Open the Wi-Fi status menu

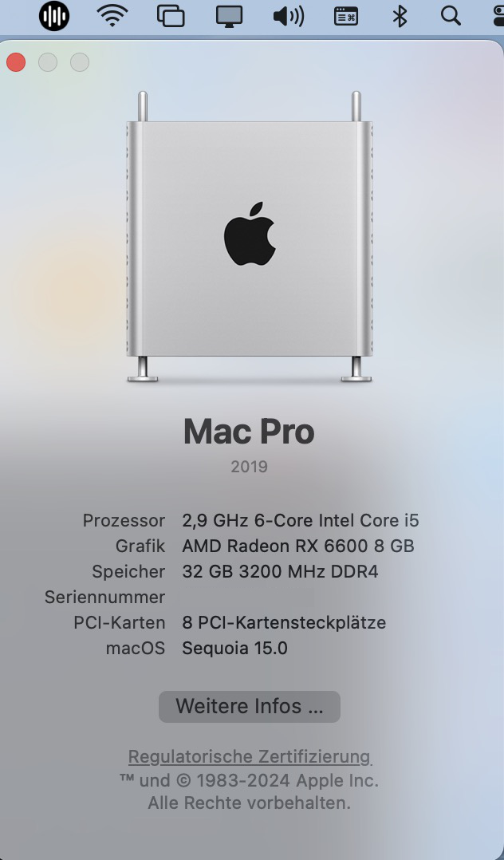click(112, 16)
